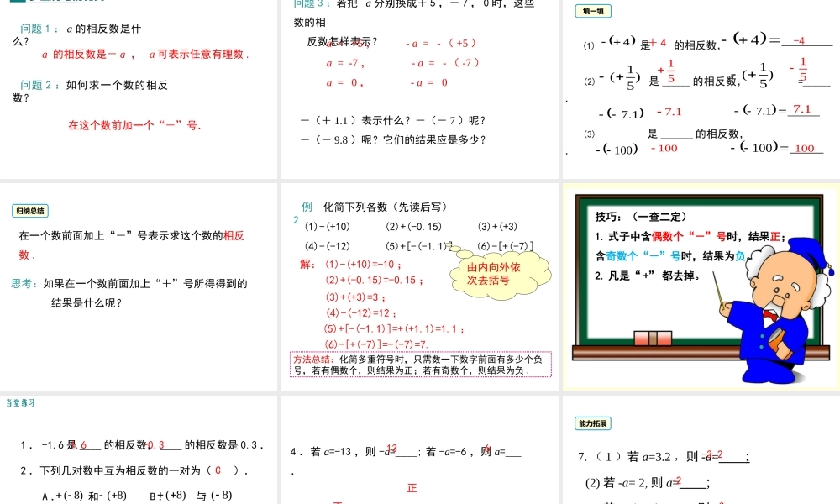The height and width of the screenshot is (504, 840).
Task: Click option A.+(-8) 和-(+8)
Action: click(85, 496)
